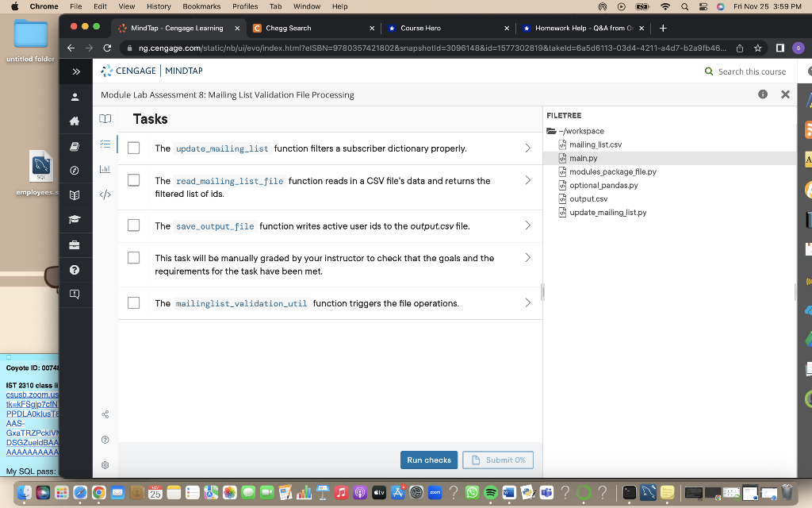The image size is (812, 508).
Task: Open the eReader book icon
Action: pos(105,118)
